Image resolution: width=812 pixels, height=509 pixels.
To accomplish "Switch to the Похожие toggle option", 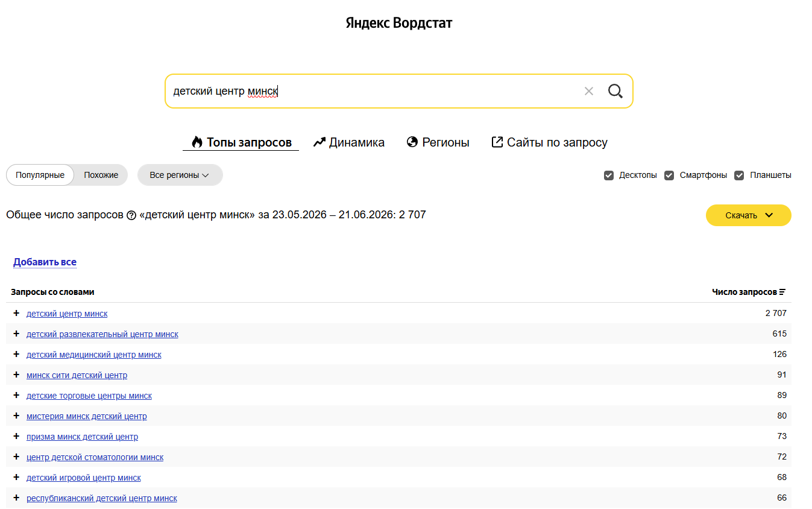I will click(101, 175).
